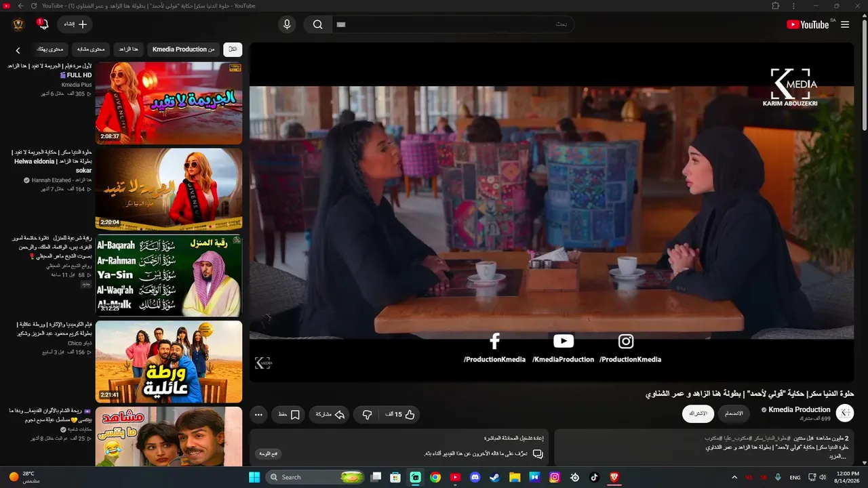Select the محتوى مشابه filter chip
The height and width of the screenshot is (488, 868).
tap(91, 49)
